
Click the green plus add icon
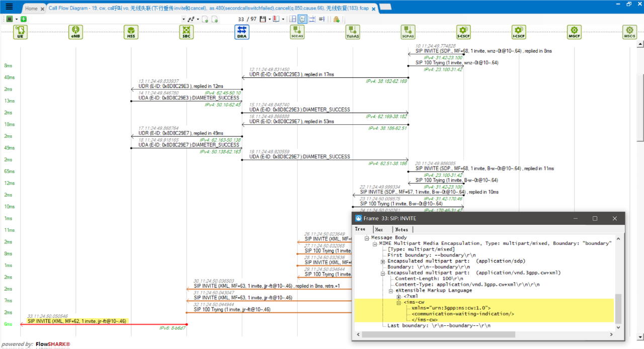24,19
